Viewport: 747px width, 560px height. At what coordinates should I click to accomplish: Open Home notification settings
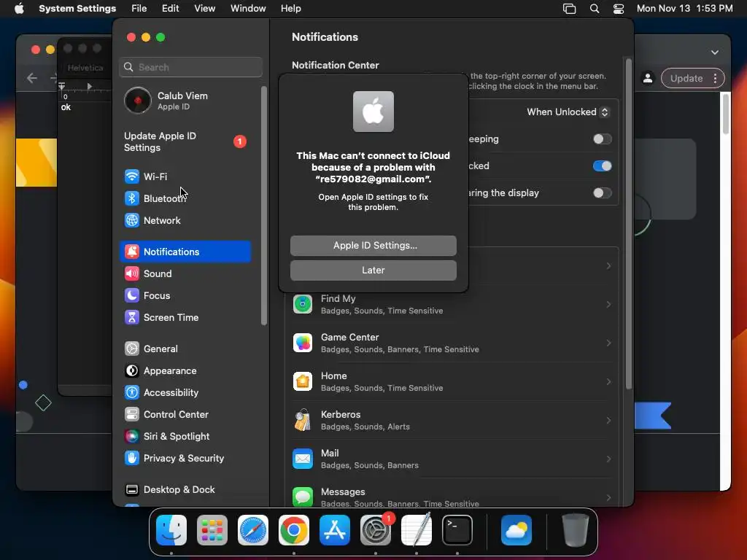[x=452, y=381]
